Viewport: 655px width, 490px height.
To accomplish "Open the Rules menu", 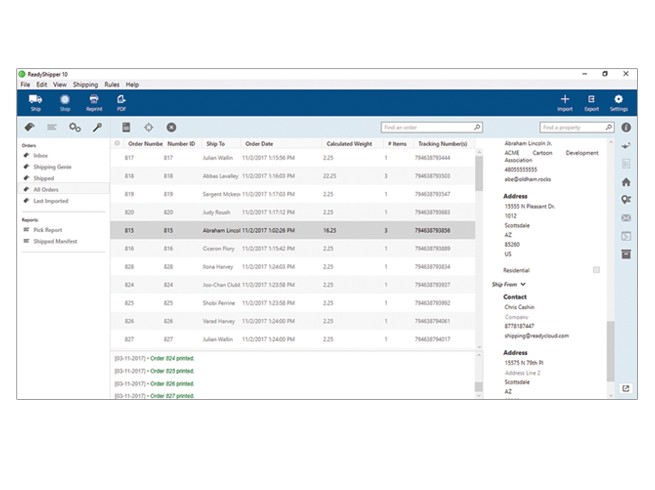I will pos(112,84).
